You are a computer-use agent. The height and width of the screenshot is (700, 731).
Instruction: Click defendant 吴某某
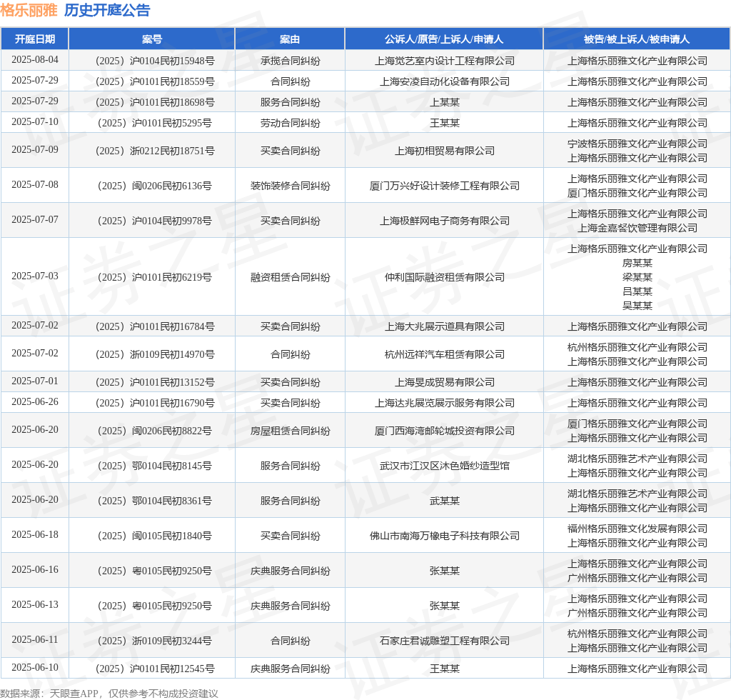(637, 306)
